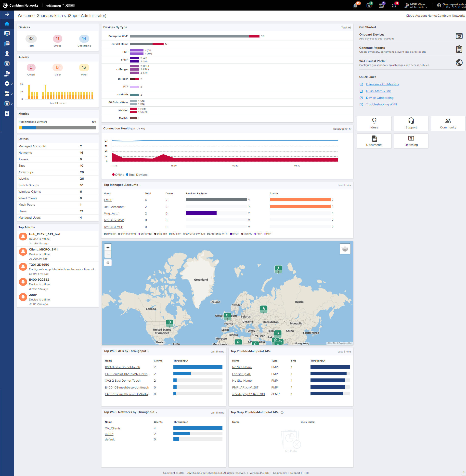466x476 pixels.
Task: Click the Critical alarms count 0
Action: [31, 67]
